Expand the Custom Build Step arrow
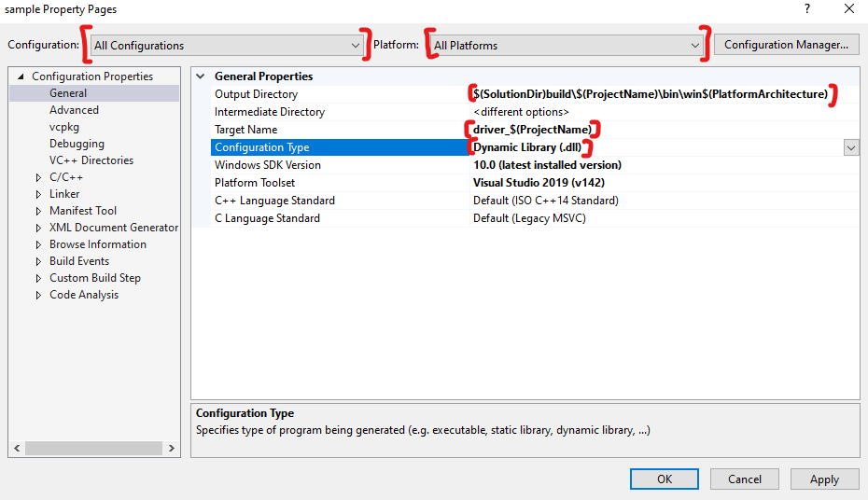Screen dimensions: 868x500 pyautogui.click(x=38, y=278)
